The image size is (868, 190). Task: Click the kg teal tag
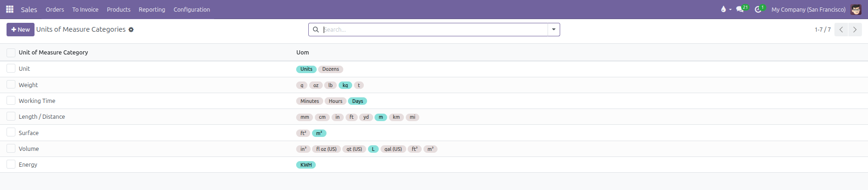[x=345, y=85]
